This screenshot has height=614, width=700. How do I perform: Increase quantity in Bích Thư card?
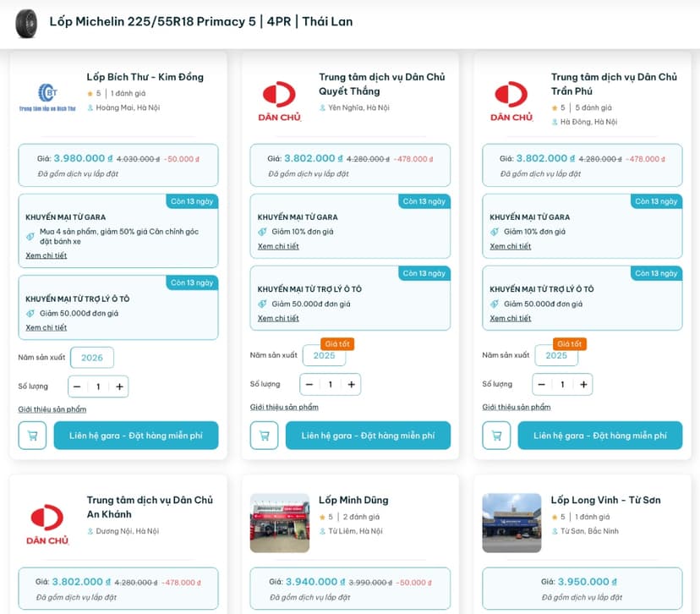[x=119, y=386]
